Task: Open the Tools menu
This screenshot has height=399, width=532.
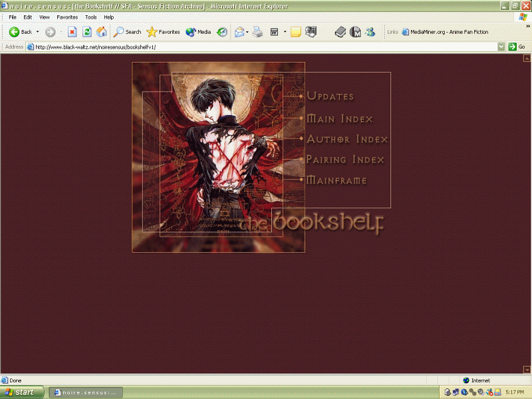Action: [x=90, y=17]
